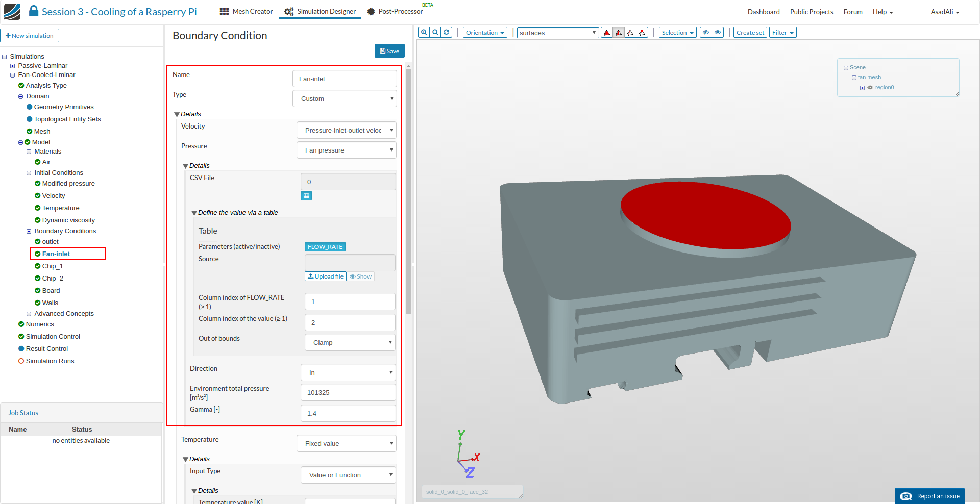Click the SimScale logo icon
Screen dimensions: 980x504
(x=12, y=11)
